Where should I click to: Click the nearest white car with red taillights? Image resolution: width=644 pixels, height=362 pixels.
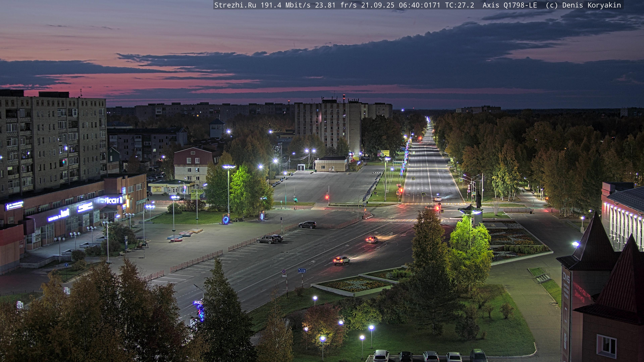click(341, 260)
